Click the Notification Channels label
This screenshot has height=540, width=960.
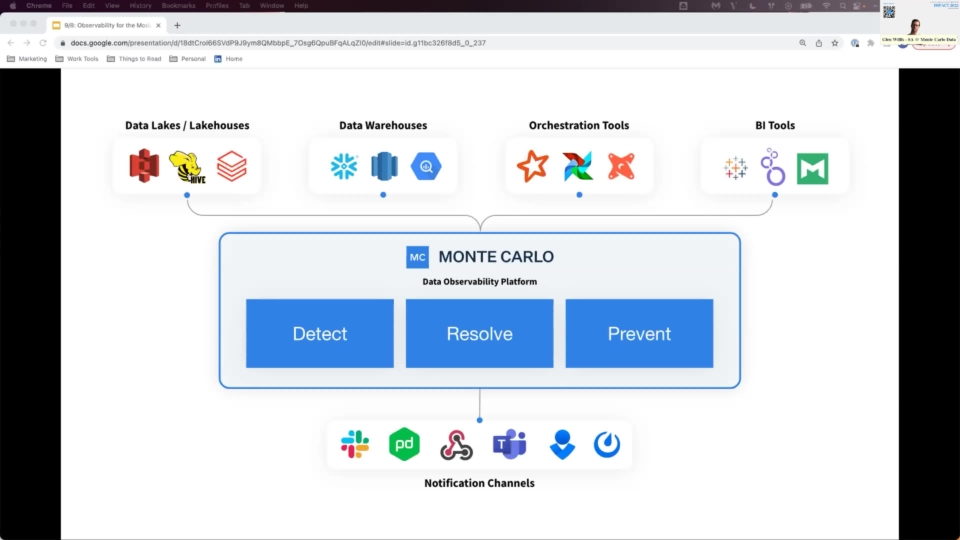tap(479, 483)
